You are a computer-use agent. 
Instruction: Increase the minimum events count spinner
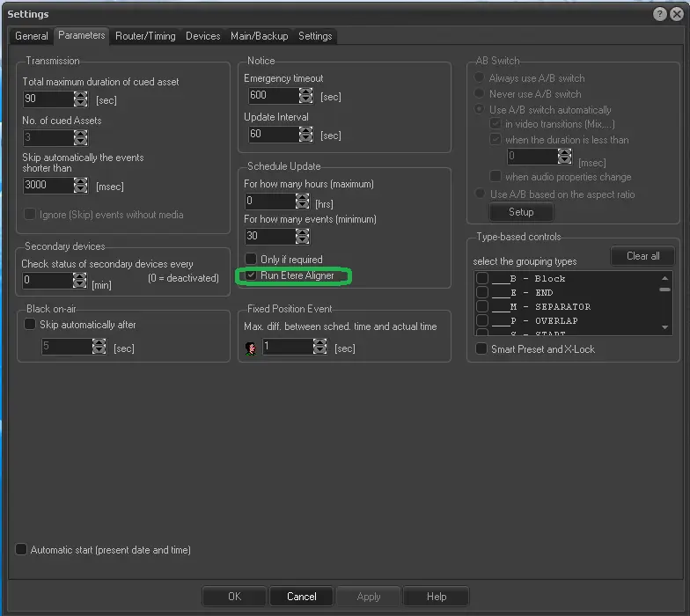point(302,232)
